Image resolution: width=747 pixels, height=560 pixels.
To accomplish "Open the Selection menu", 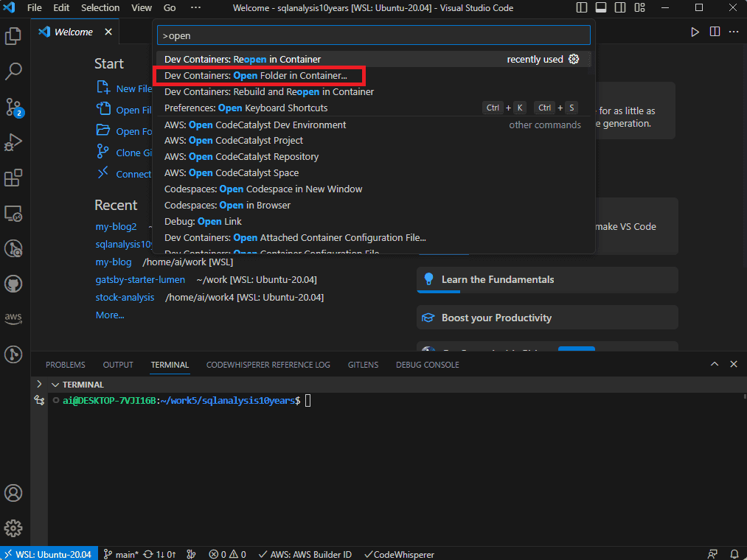I will pyautogui.click(x=100, y=8).
